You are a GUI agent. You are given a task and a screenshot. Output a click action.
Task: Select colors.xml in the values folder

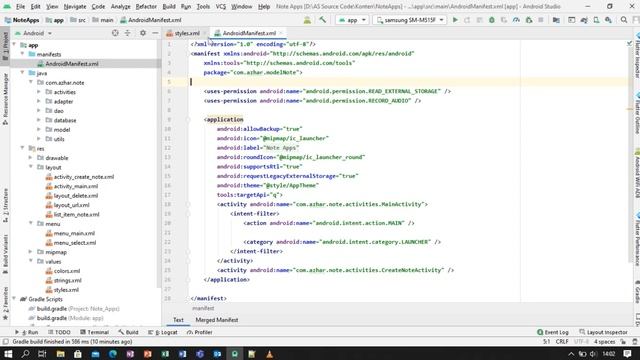[67, 271]
